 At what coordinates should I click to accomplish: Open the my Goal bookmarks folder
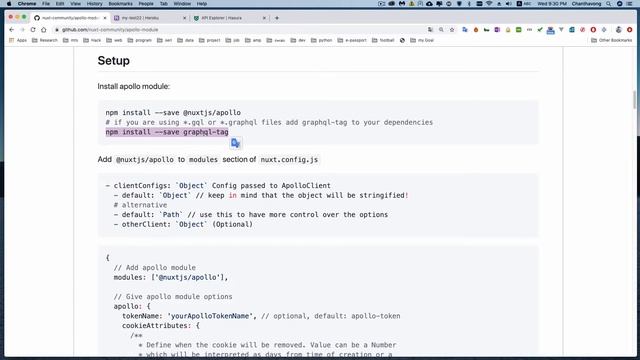pyautogui.click(x=422, y=40)
